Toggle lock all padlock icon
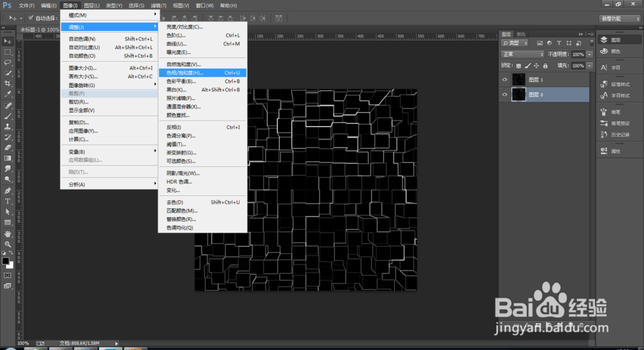 tap(545, 66)
